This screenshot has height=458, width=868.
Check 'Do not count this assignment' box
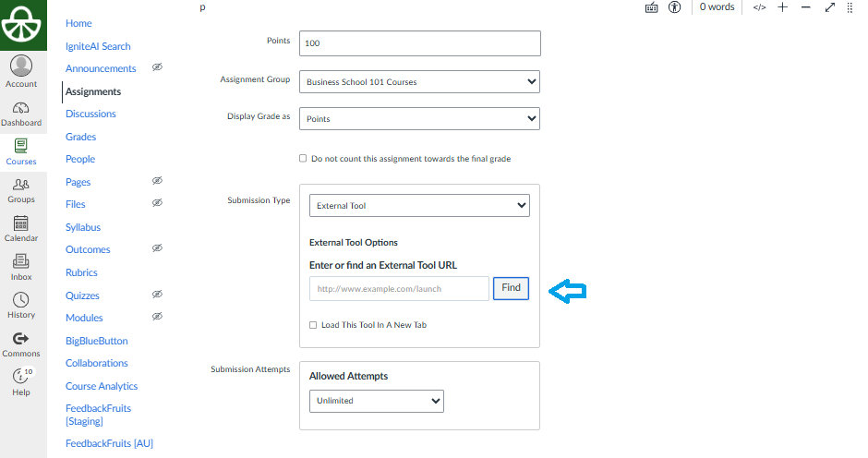click(x=303, y=159)
